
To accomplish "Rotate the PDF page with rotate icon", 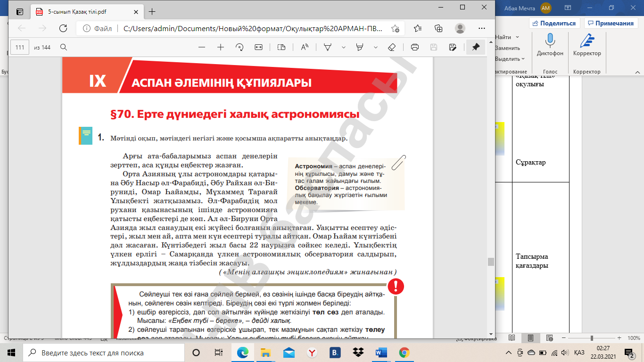I will click(x=239, y=47).
